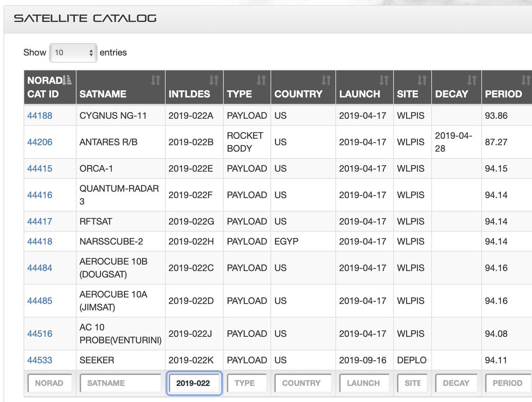The height and width of the screenshot is (402, 532).
Task: Click the LAUNCH filter input field
Action: point(364,383)
